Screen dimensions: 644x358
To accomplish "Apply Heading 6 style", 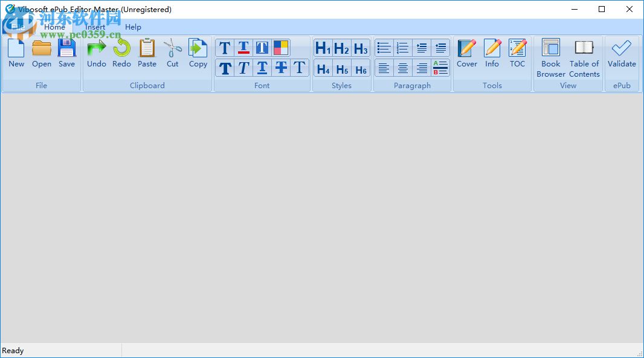I will point(361,68).
